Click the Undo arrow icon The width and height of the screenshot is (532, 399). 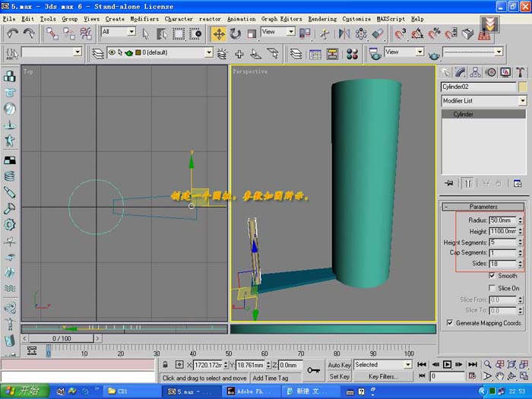[13, 33]
